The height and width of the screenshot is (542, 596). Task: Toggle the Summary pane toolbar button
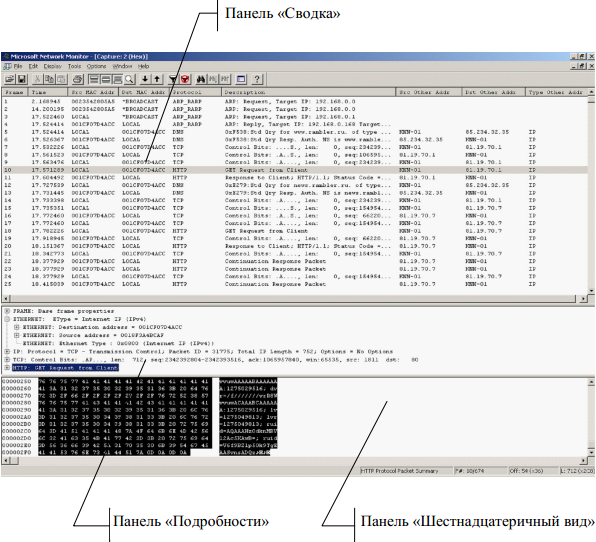click(93, 79)
